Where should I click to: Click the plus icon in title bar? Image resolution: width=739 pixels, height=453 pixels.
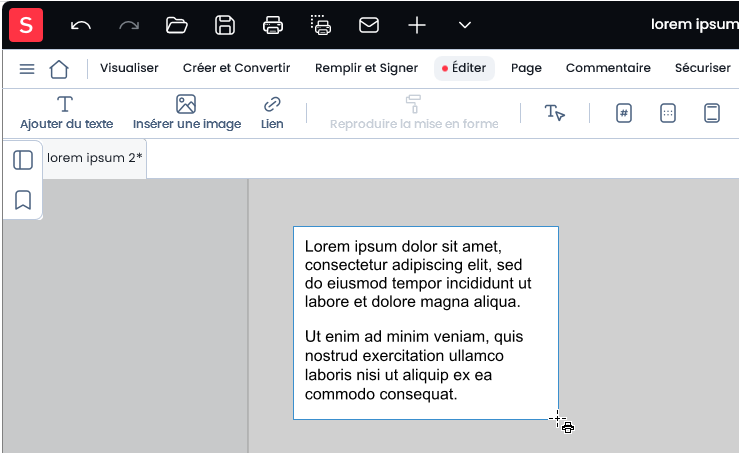pos(417,25)
